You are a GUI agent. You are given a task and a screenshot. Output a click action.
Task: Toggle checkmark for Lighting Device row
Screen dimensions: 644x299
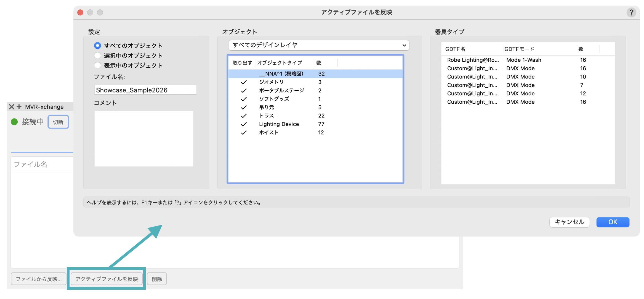click(243, 124)
